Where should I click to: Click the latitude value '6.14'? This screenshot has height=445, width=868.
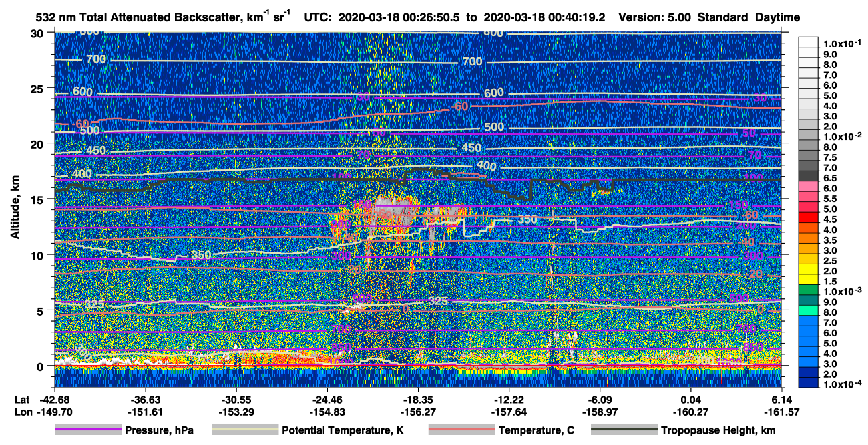click(781, 400)
